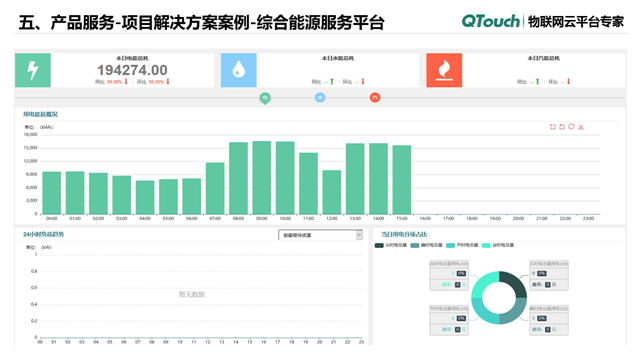Viewport: 640px width, 360px height.
Task: Click the 物联网云平台专家 header text
Action: pos(576,22)
